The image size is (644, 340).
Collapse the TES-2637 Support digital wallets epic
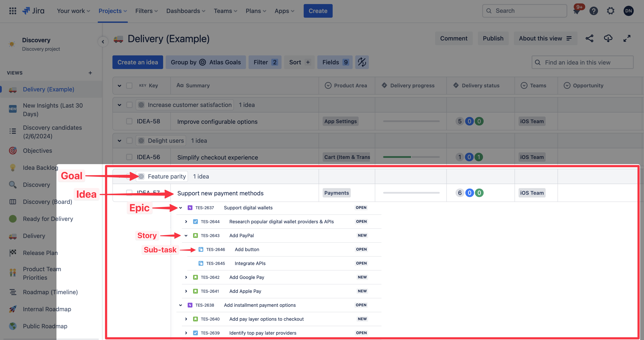click(x=180, y=208)
